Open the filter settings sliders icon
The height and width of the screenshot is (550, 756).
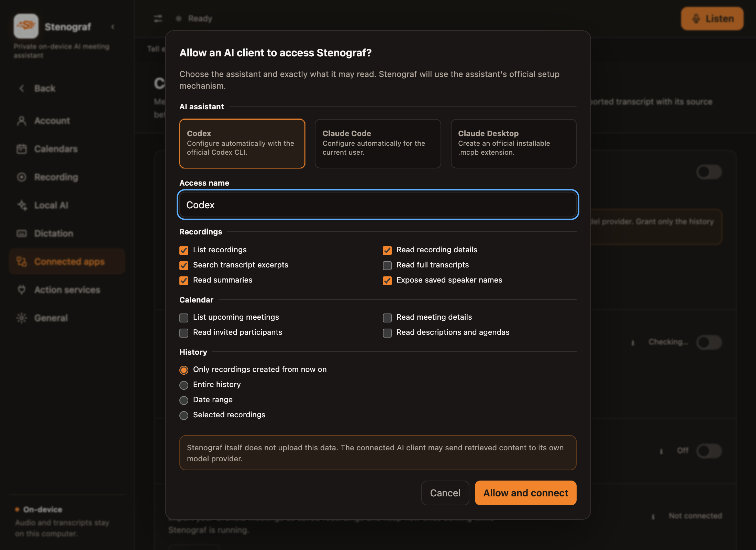coord(158,19)
